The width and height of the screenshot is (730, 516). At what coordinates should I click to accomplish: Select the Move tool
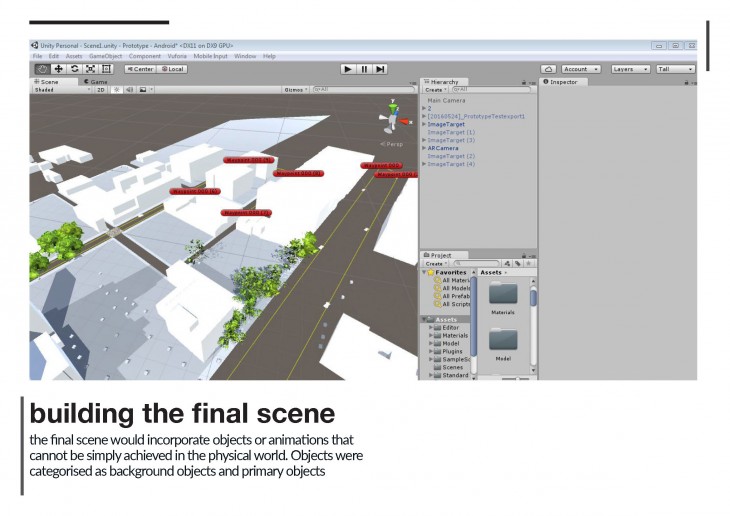tap(59, 69)
